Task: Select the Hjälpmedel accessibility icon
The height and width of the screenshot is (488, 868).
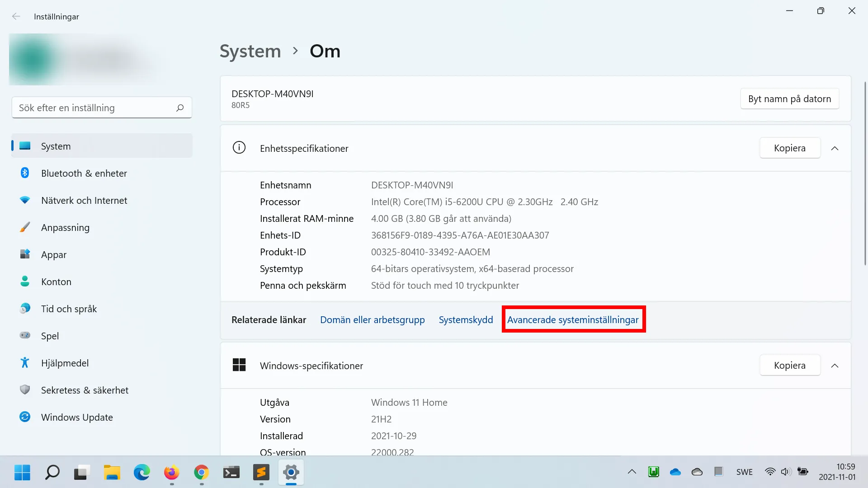Action: click(x=25, y=363)
